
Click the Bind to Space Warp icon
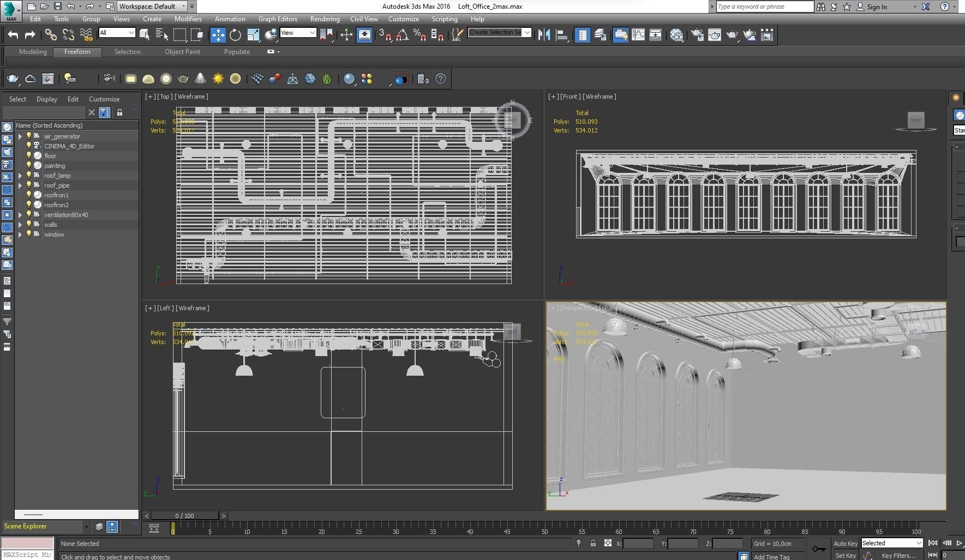click(x=86, y=35)
